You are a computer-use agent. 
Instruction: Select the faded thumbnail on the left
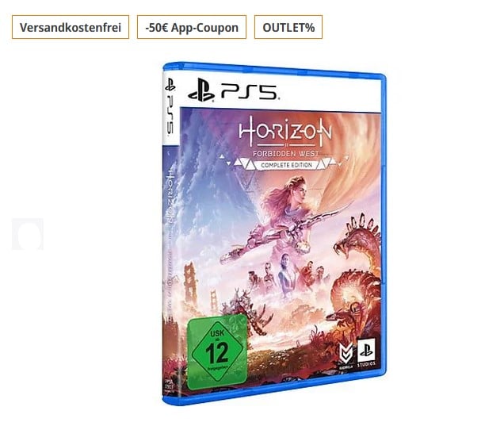(x=28, y=234)
